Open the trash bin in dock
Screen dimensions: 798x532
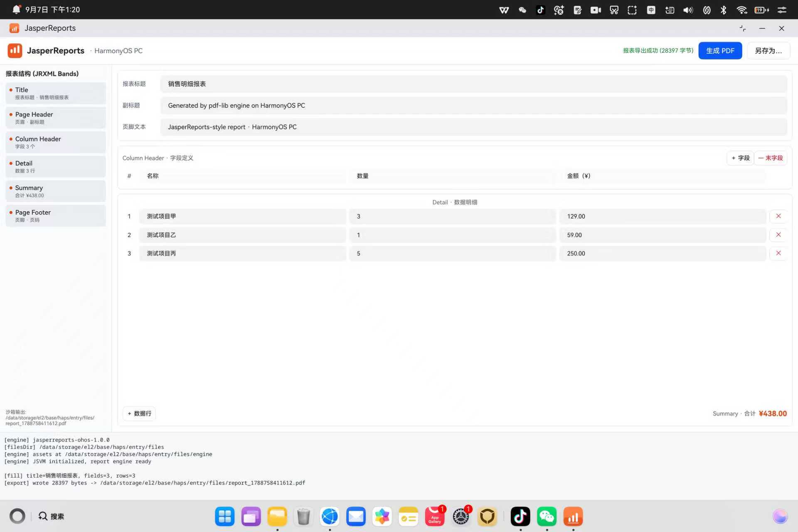click(303, 517)
